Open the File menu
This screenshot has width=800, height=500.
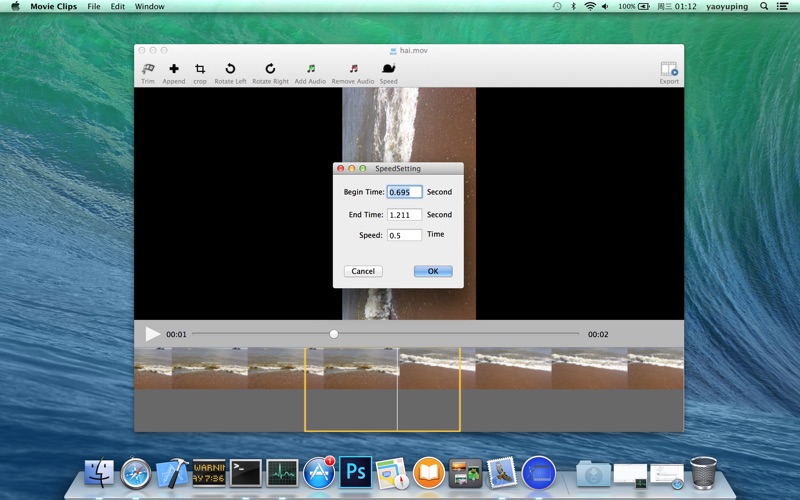pos(94,7)
